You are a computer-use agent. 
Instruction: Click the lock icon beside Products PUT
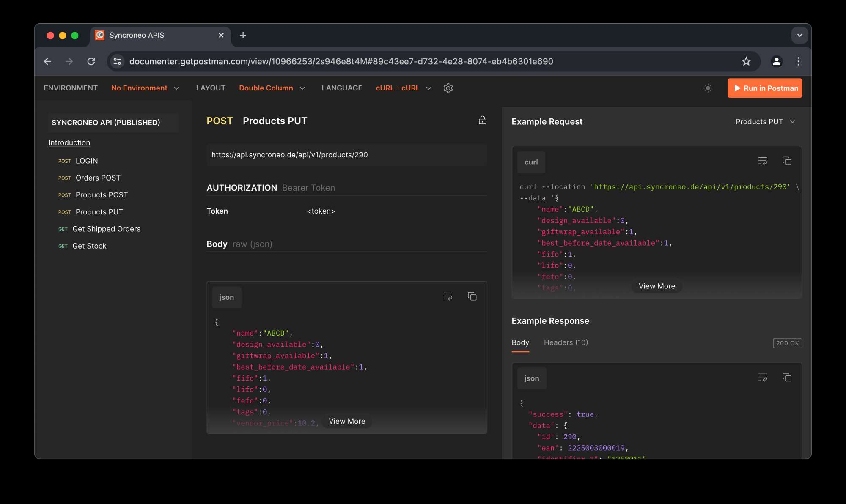[482, 121]
